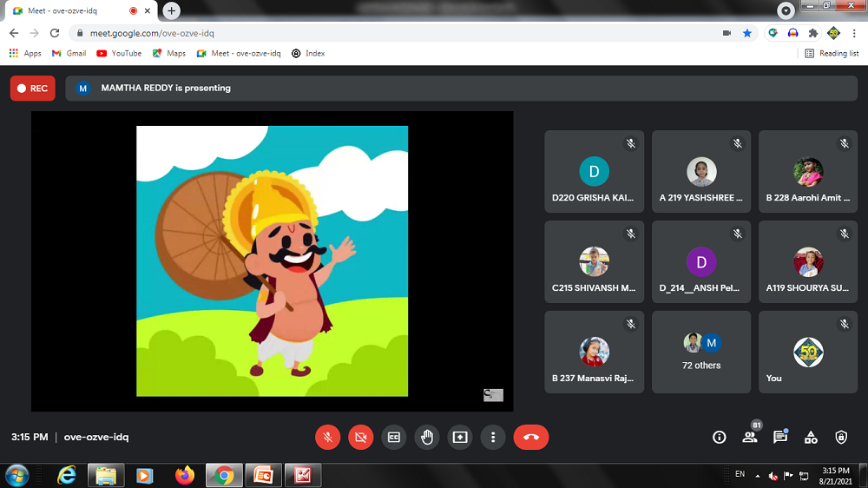Show hidden icons in system tray

point(757,476)
